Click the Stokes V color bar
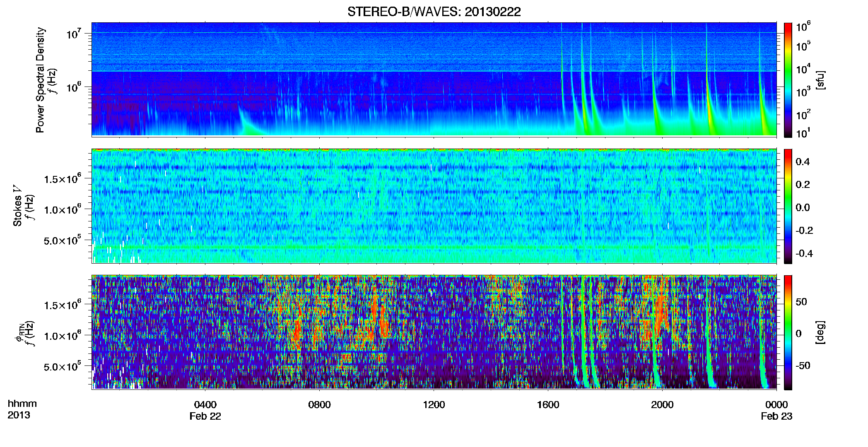 pos(788,206)
